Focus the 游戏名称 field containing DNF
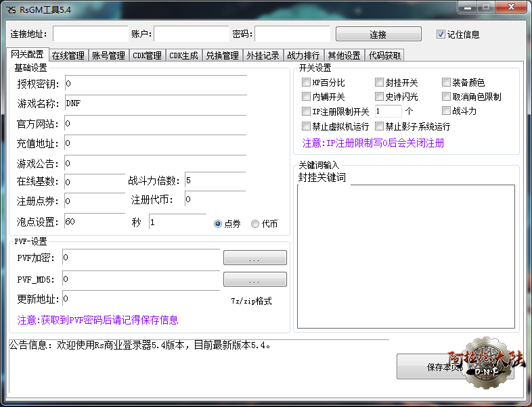 [155, 104]
